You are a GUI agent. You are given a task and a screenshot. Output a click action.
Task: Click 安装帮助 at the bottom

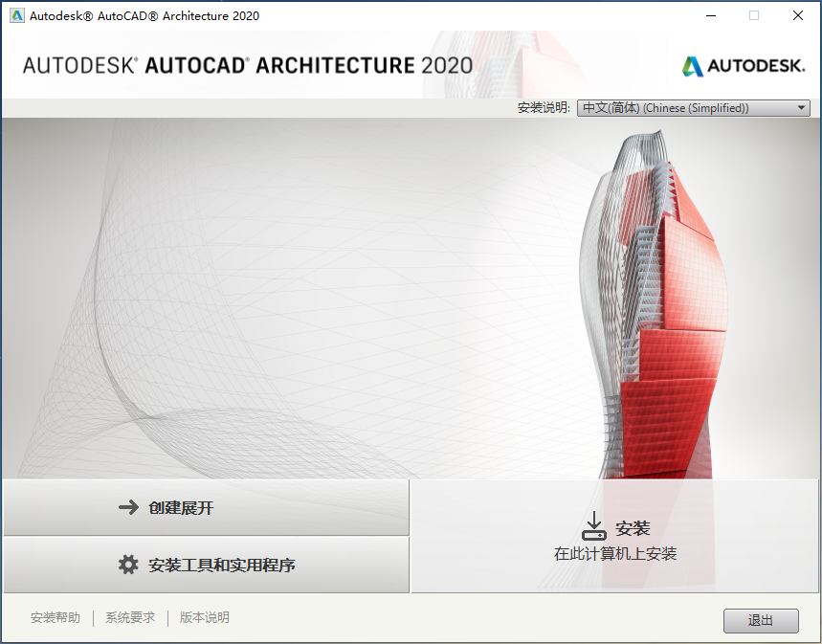[55, 617]
